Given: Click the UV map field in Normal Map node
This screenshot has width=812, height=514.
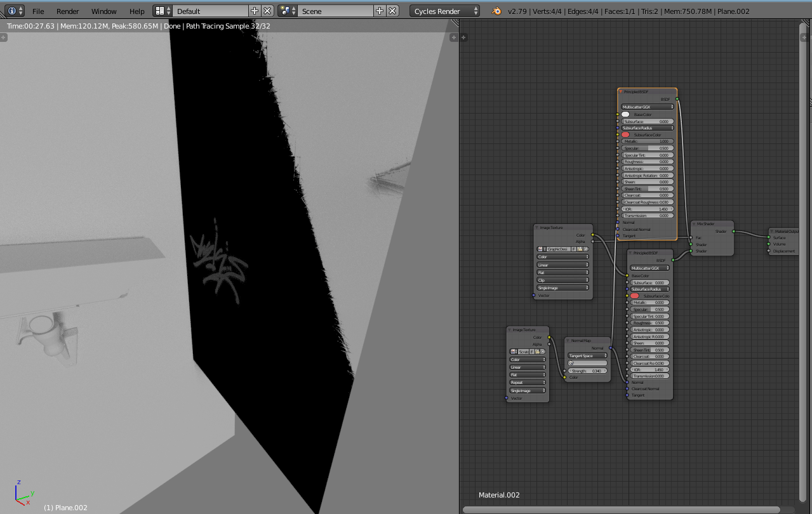Looking at the screenshot, I should click(587, 363).
